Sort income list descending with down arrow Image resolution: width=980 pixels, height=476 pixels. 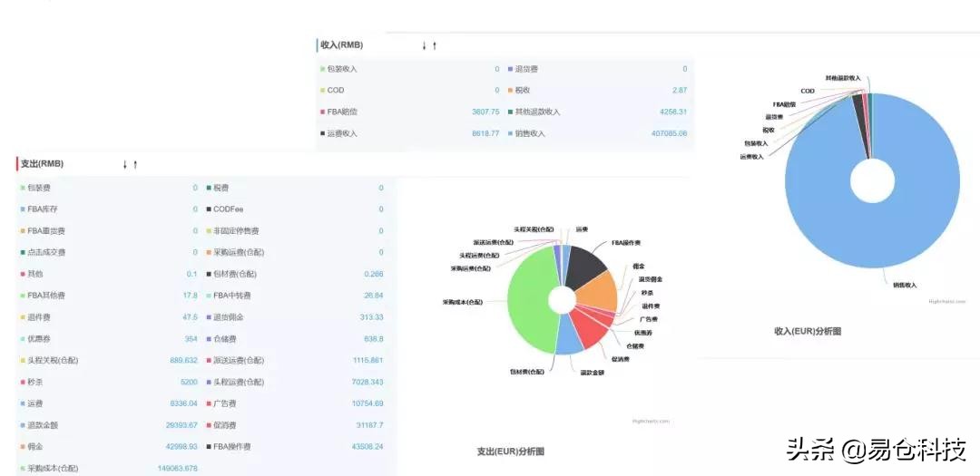[x=425, y=45]
